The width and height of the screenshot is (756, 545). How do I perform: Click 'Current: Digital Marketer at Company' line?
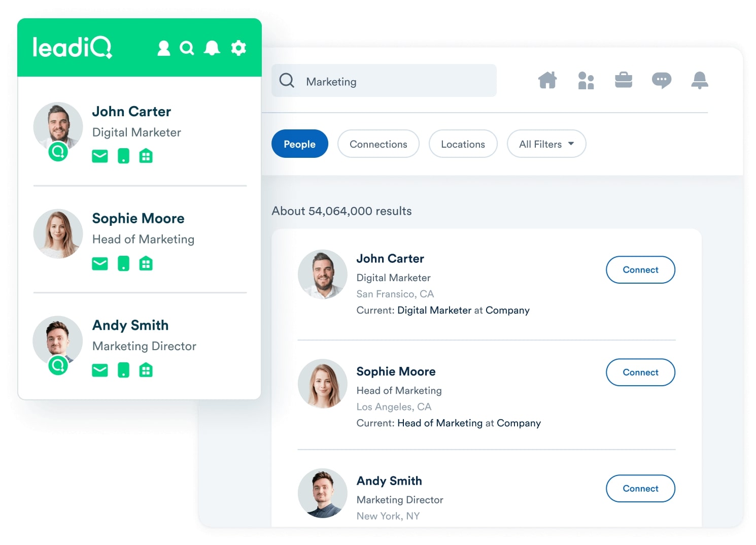tap(443, 310)
